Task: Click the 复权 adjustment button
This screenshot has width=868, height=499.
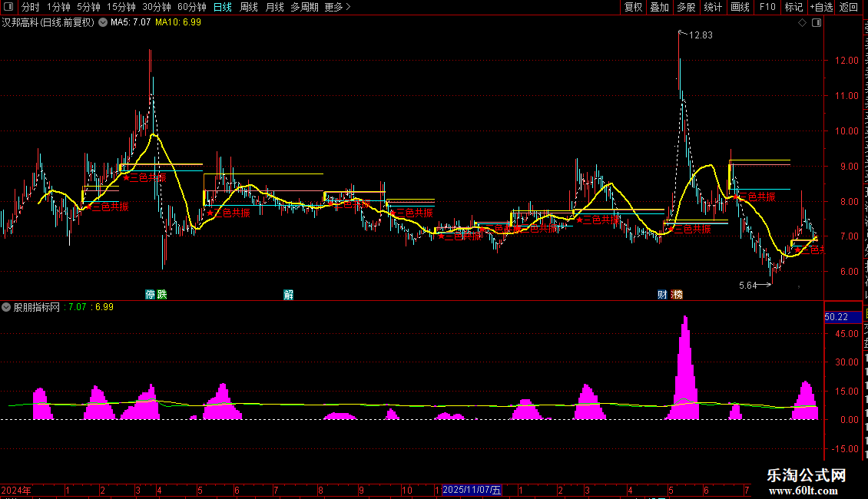Action: point(633,7)
